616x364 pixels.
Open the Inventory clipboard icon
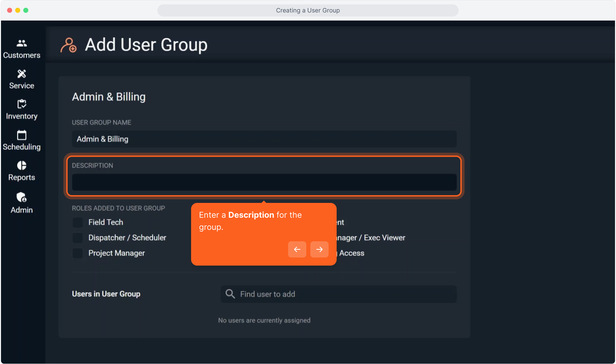coord(22,104)
